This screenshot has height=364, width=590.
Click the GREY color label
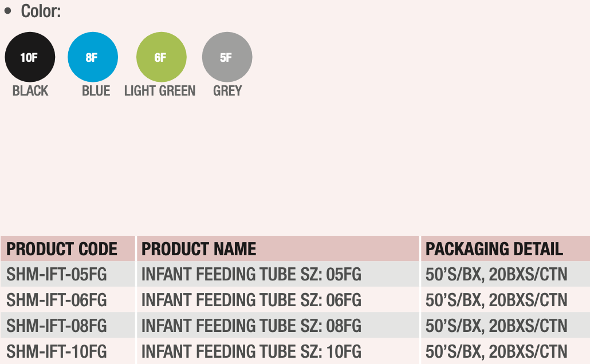tap(227, 90)
